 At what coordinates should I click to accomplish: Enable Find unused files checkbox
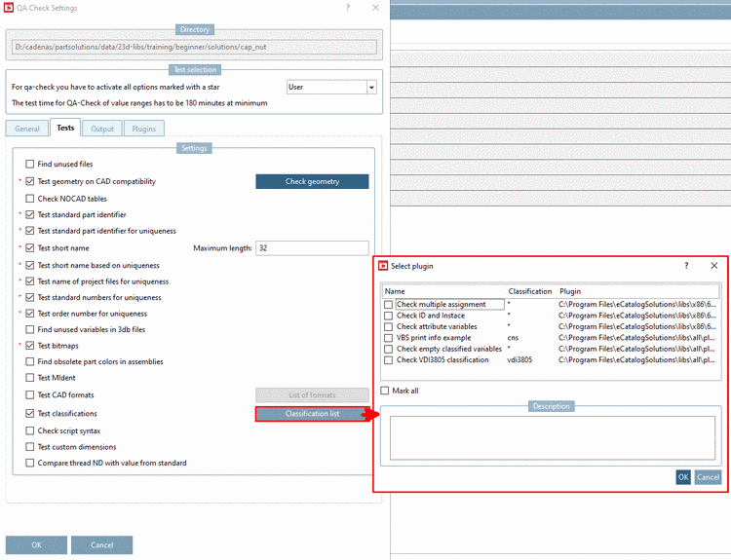pyautogui.click(x=30, y=164)
